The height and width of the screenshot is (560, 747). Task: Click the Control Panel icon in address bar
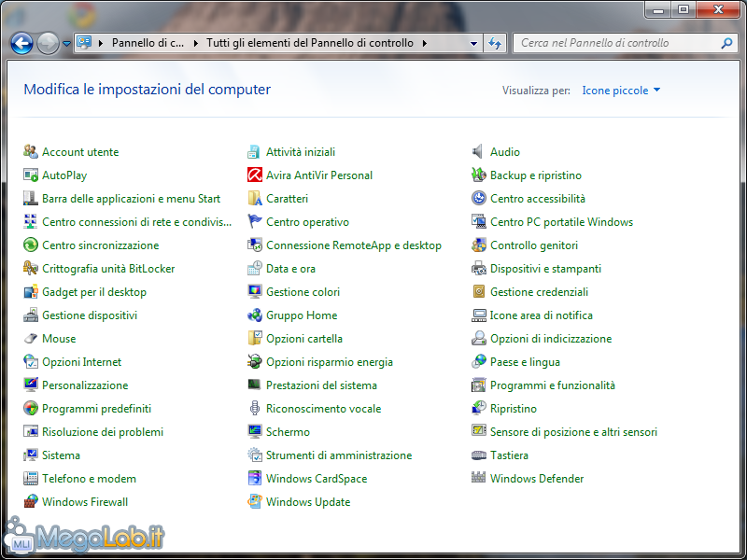[x=84, y=43]
